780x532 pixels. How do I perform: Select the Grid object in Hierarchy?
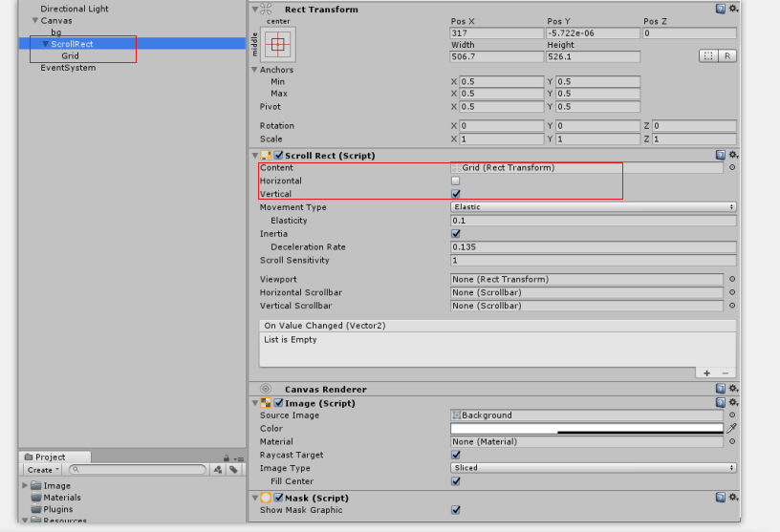click(70, 55)
